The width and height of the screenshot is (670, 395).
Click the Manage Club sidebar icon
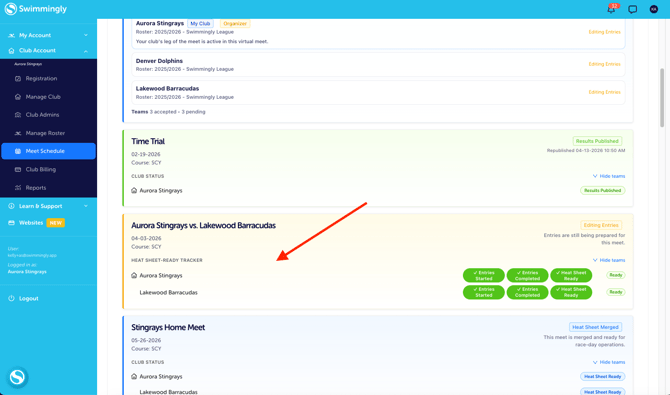[x=18, y=97]
